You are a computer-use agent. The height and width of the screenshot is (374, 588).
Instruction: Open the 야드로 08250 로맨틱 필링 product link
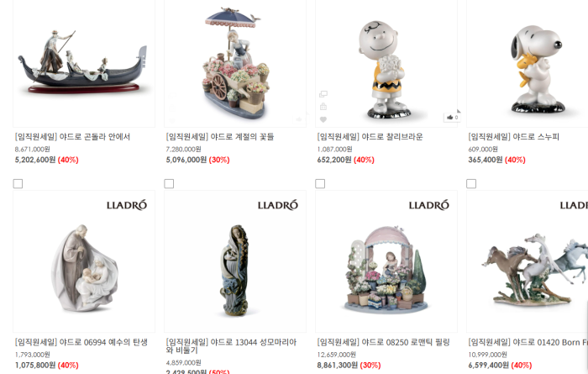383,342
